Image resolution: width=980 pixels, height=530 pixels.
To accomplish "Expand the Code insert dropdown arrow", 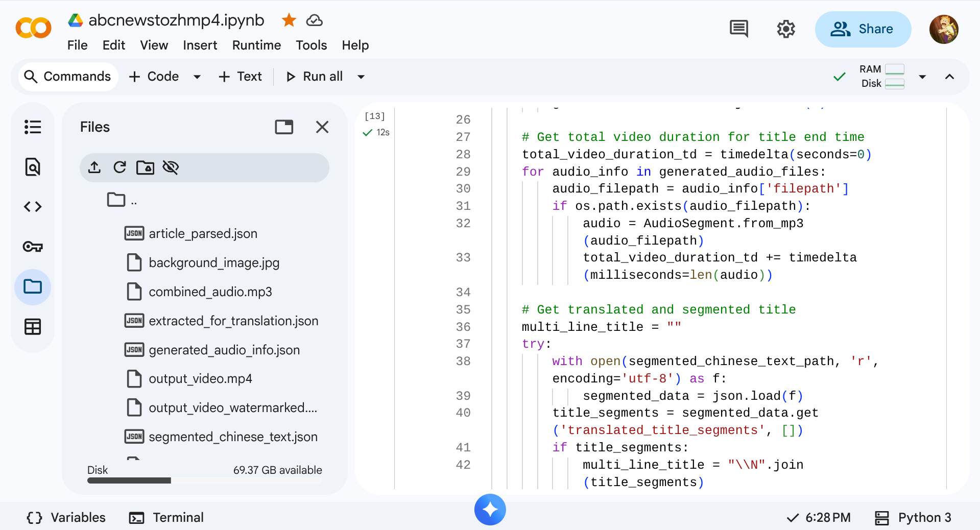I will 197,77.
